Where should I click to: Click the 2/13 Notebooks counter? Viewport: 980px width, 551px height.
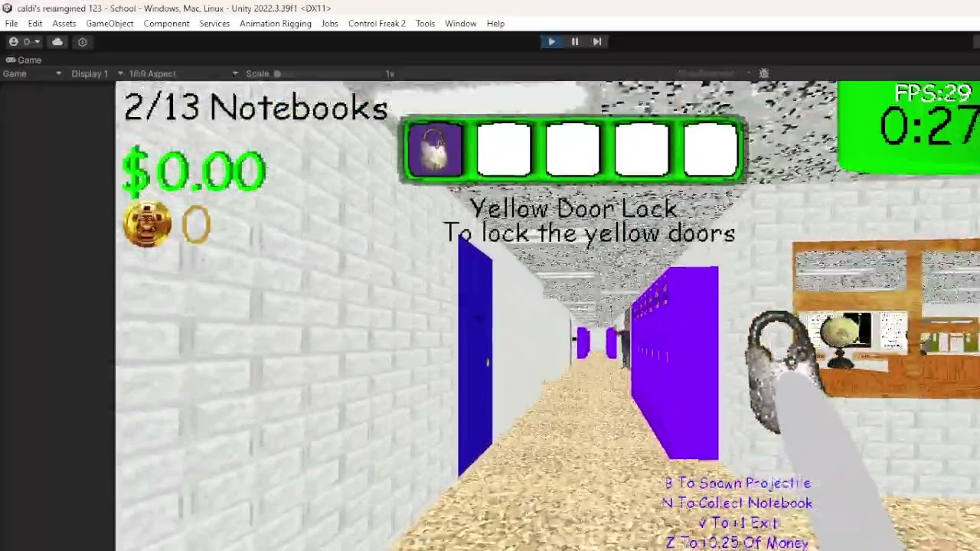point(256,107)
